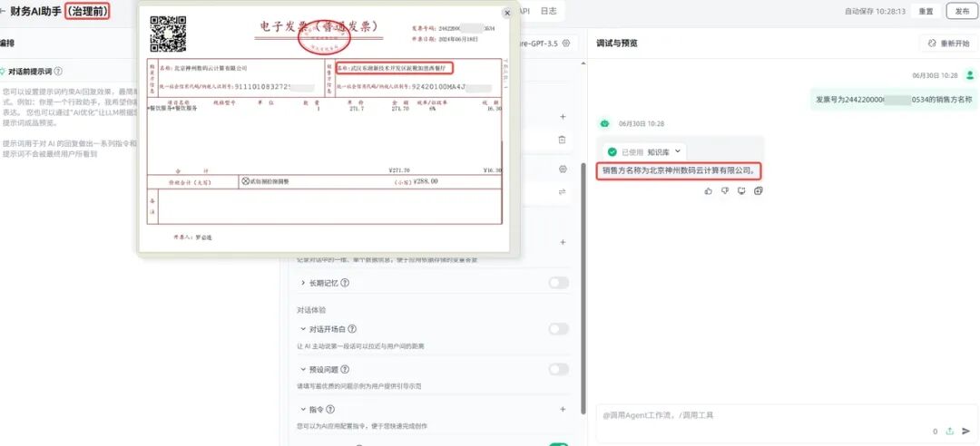The image size is (980, 446).
Task: Turn on the 预设问题 switch
Action: (x=559, y=370)
